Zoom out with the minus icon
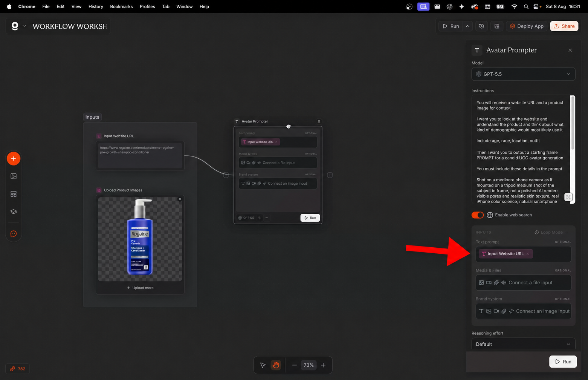 click(x=295, y=365)
